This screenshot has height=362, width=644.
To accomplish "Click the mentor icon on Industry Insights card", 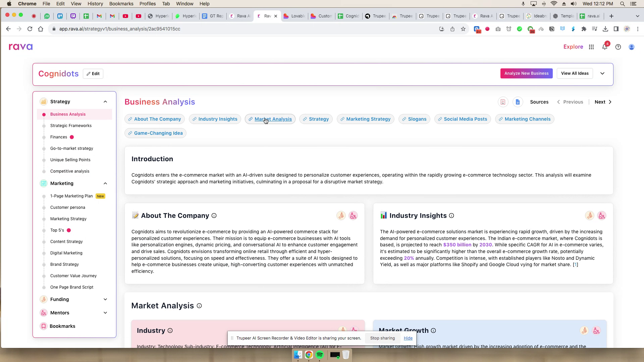I will pyautogui.click(x=602, y=216).
